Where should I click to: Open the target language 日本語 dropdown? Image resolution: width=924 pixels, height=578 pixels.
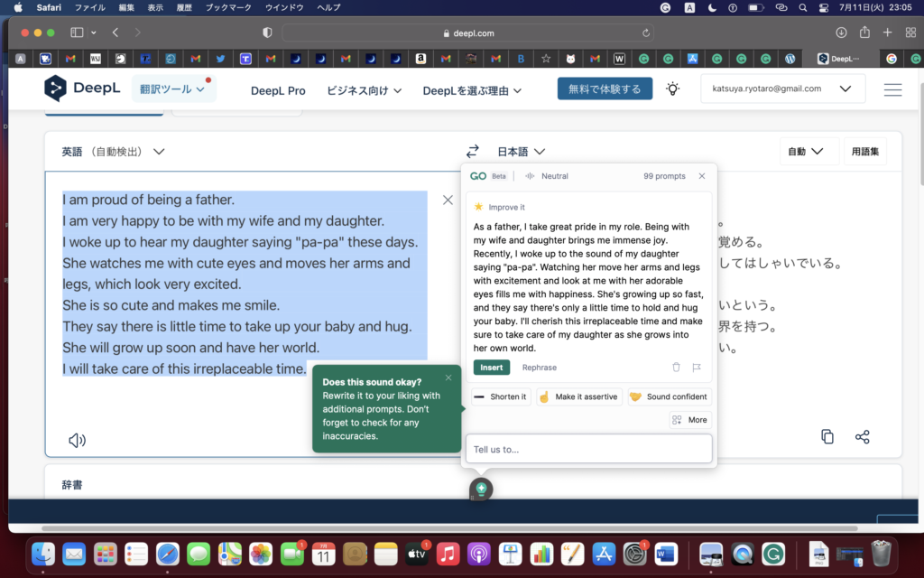pos(522,152)
